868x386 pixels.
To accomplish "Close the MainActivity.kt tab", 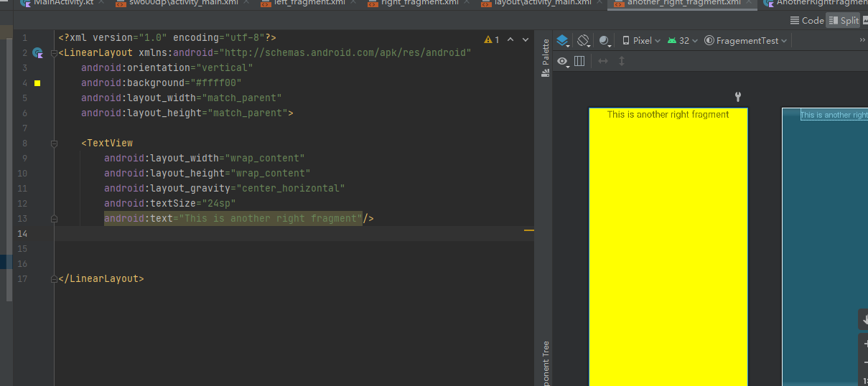I will click(100, 3).
